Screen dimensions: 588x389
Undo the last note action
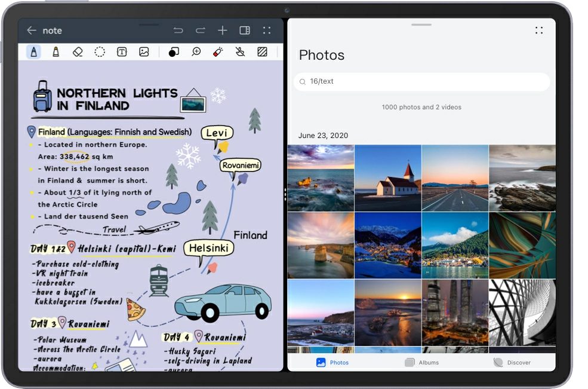coord(178,30)
